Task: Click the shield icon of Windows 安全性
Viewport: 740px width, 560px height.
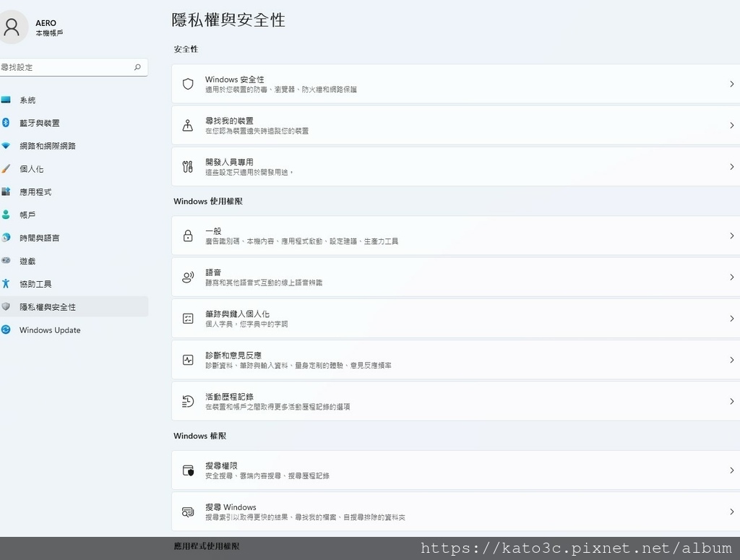Action: (x=188, y=84)
